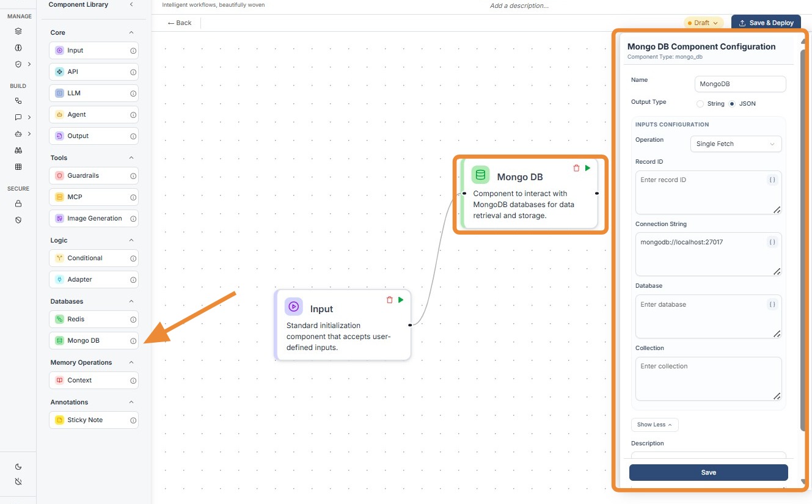This screenshot has height=504, width=812.
Task: Delete the Mongo DB node on the canvas
Action: (576, 168)
